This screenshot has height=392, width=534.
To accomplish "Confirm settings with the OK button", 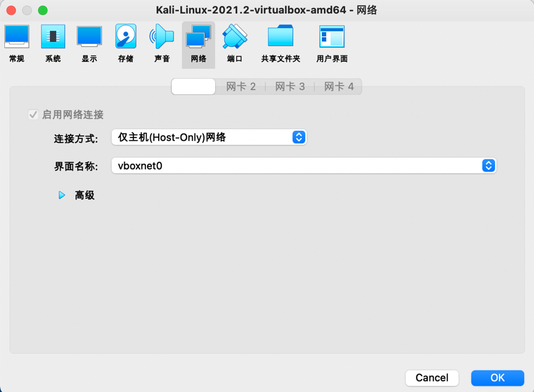I will pos(497,378).
